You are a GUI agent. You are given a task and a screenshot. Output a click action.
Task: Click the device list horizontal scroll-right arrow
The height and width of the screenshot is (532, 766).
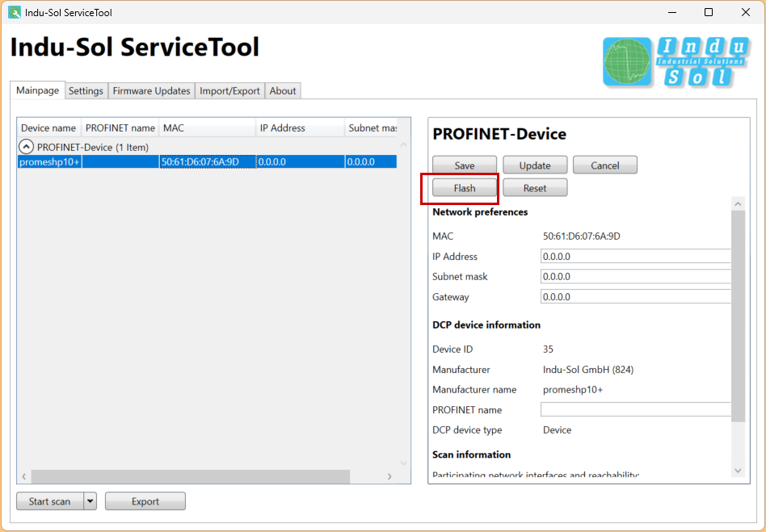389,476
